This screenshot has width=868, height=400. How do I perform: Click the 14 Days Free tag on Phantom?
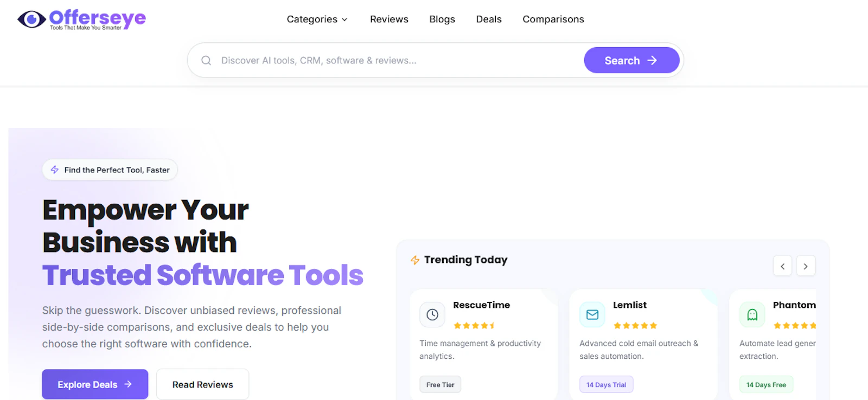[766, 385]
